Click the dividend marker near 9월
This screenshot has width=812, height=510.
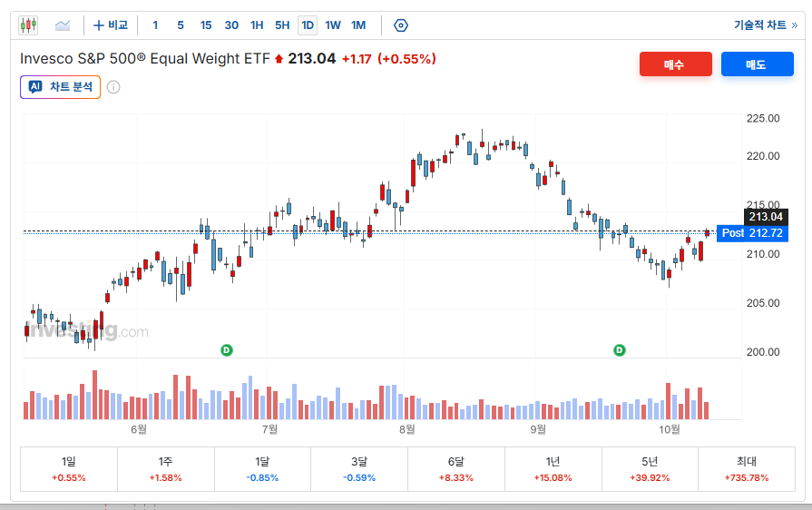620,350
